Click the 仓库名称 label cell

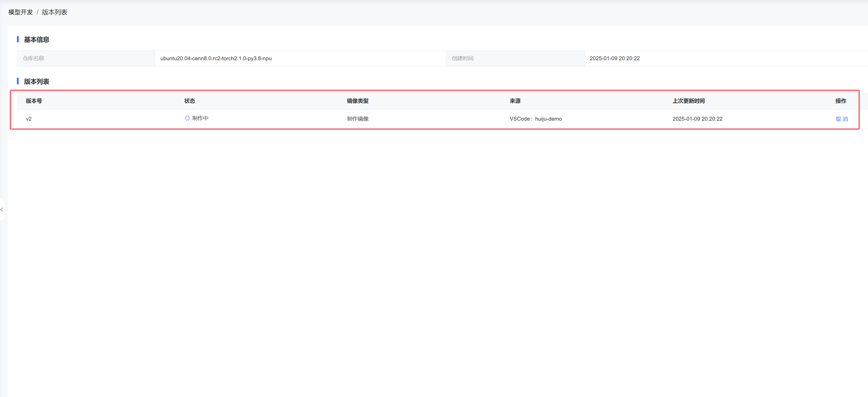(x=33, y=58)
